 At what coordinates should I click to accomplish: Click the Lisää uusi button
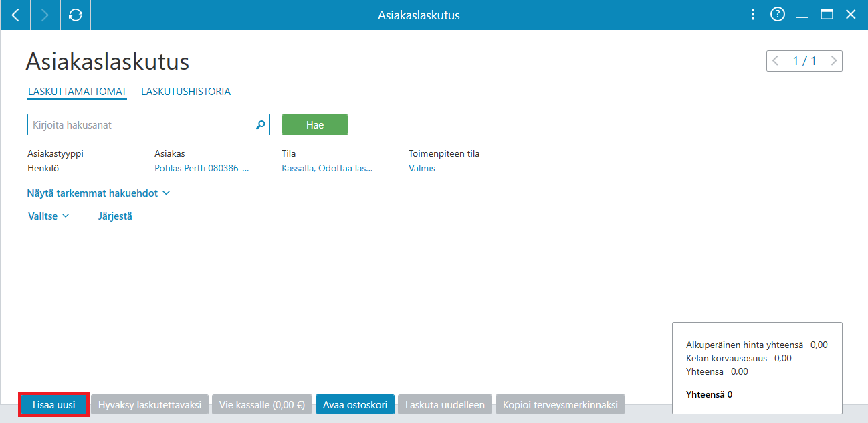click(53, 405)
